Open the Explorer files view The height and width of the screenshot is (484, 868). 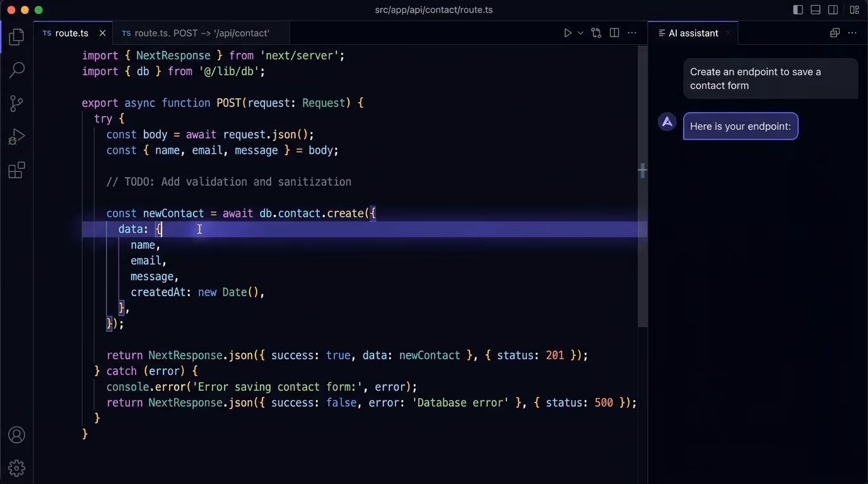(17, 37)
